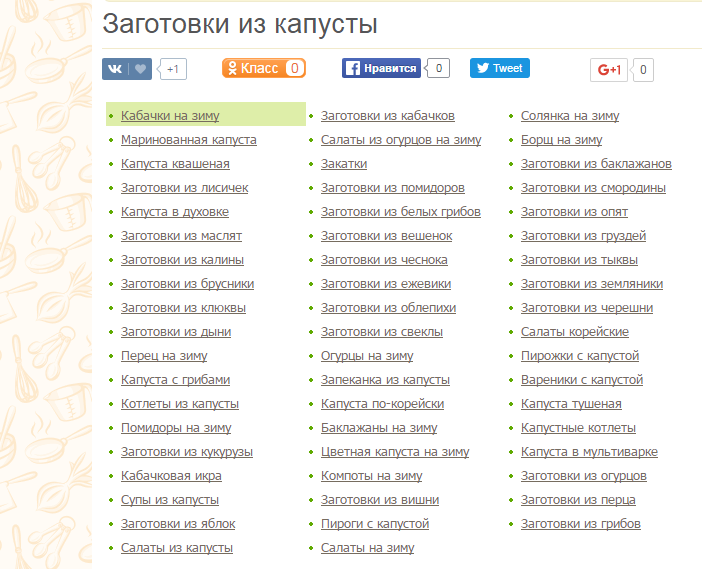Click Салаты корейские link

coord(574,332)
